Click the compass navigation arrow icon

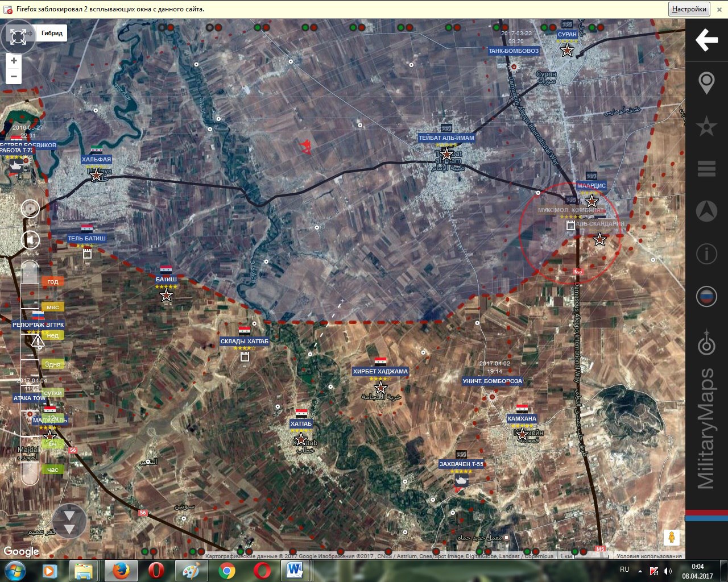tap(706, 211)
